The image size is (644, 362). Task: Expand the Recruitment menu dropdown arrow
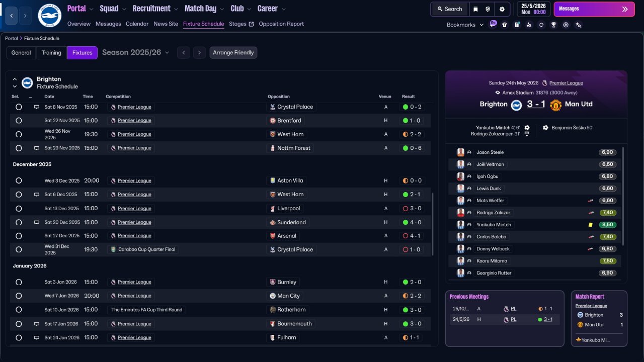pyautogui.click(x=176, y=9)
